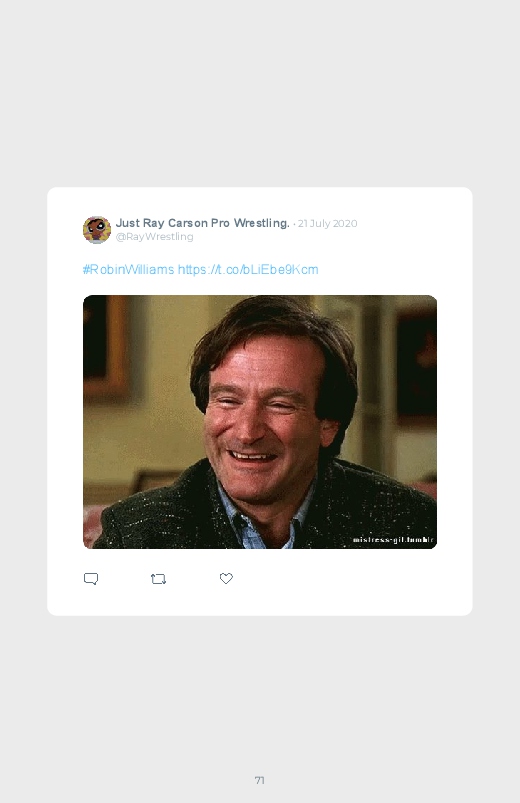Open the RayWrestling profile avatar
This screenshot has width=520, height=803.
[97, 230]
